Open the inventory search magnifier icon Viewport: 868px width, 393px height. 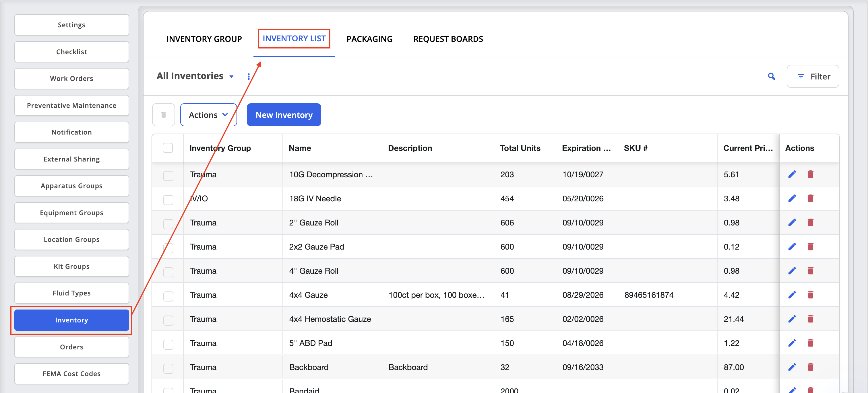(771, 76)
